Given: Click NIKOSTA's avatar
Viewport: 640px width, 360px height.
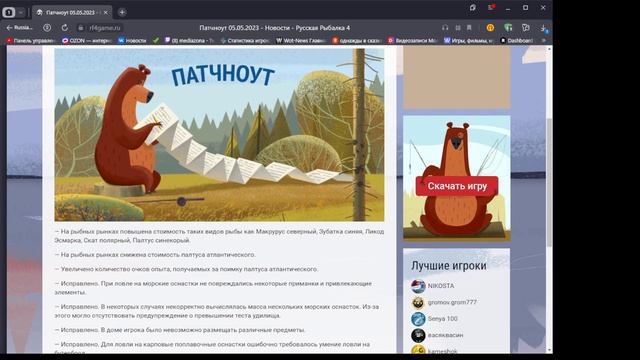Looking at the screenshot, I should [418, 286].
